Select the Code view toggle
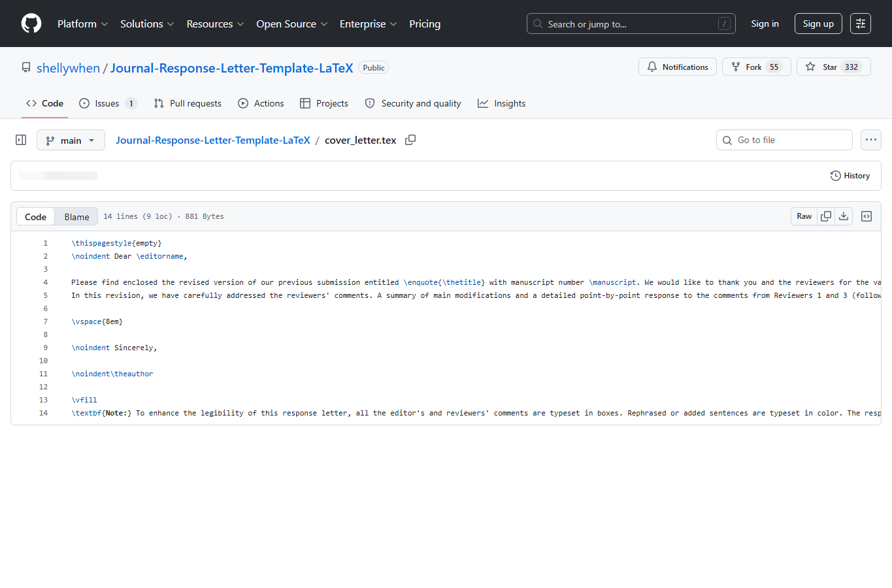Image resolution: width=892 pixels, height=588 pixels. point(35,216)
